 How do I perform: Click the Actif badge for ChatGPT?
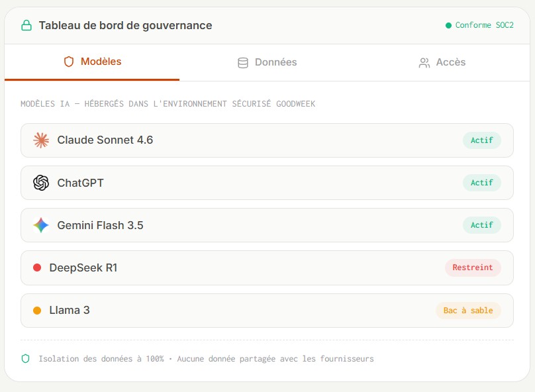[482, 183]
